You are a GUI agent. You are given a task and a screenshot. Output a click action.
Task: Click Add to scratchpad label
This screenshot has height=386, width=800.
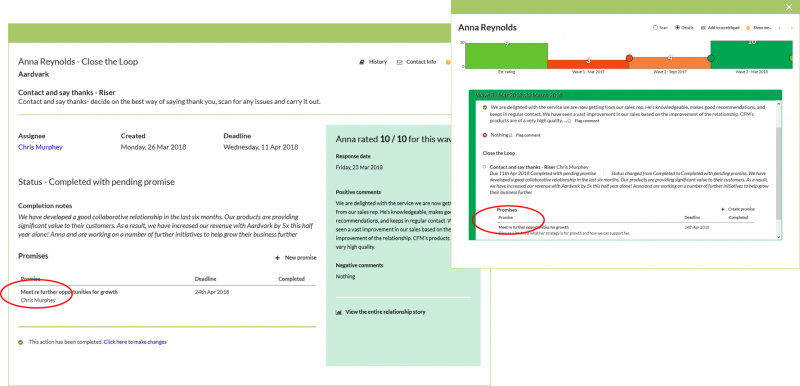(723, 28)
